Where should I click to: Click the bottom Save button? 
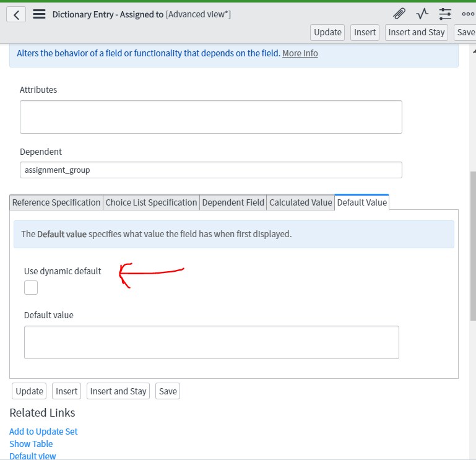coord(168,391)
